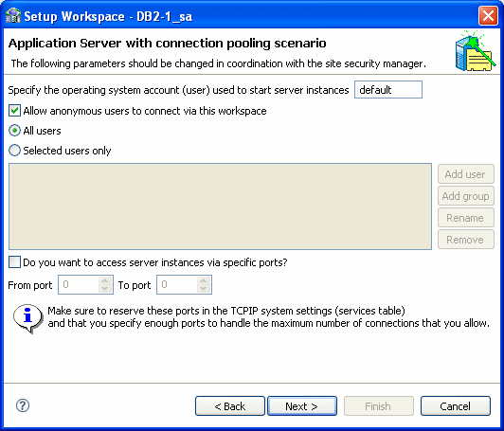Uncheck Allow anonymous users to connect
Screen dimensions: 504x431
tap(14, 111)
